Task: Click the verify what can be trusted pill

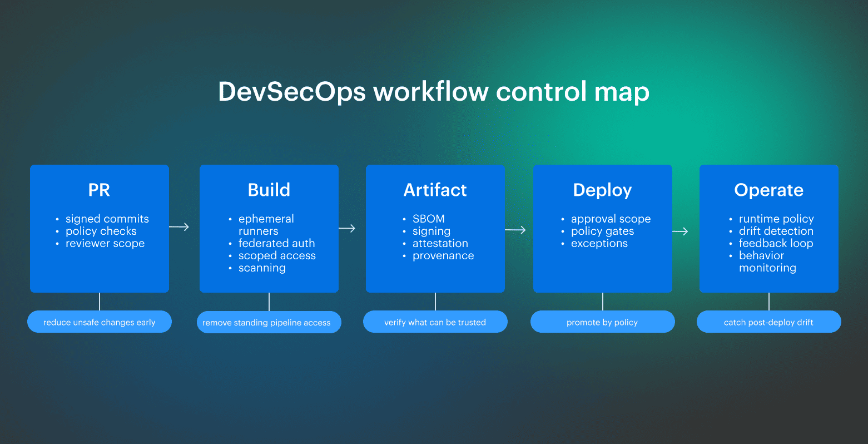Action: pyautogui.click(x=435, y=322)
